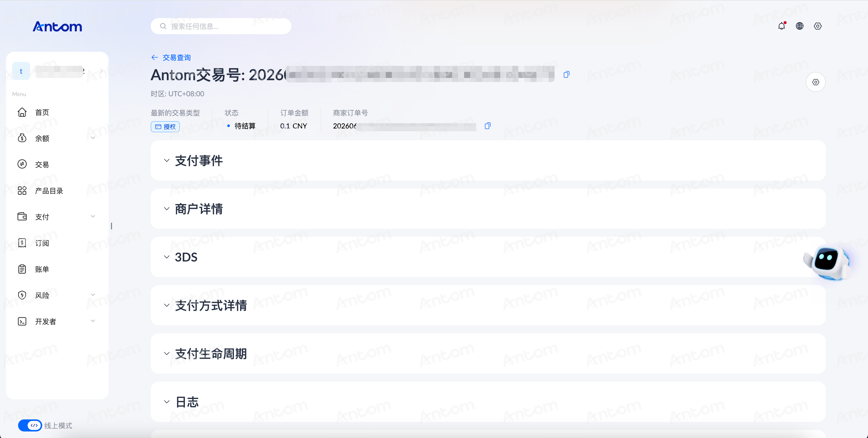This screenshot has width=868, height=438.
Task: Click the 支付 wallet icon
Action: [22, 217]
